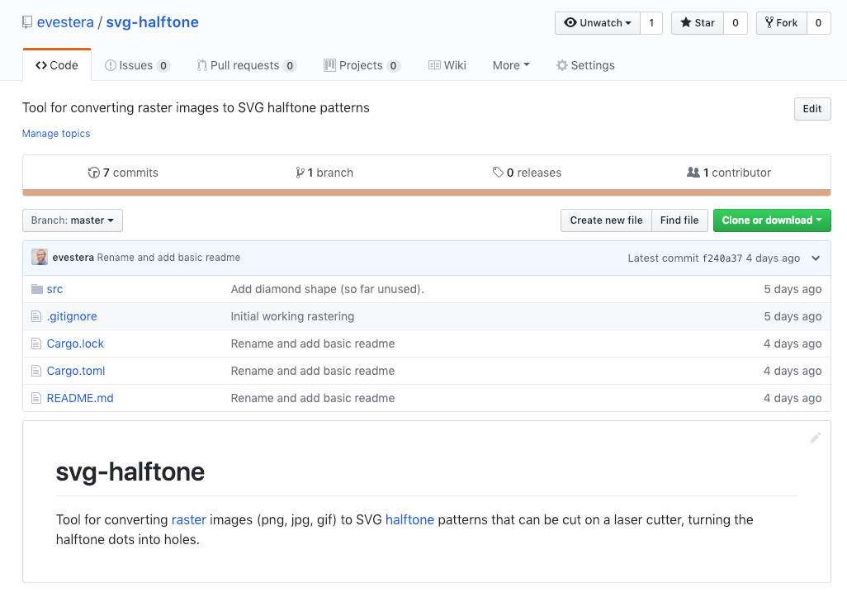This screenshot has height=616, width=847.
Task: Open the .gitignore file
Action: 72,316
